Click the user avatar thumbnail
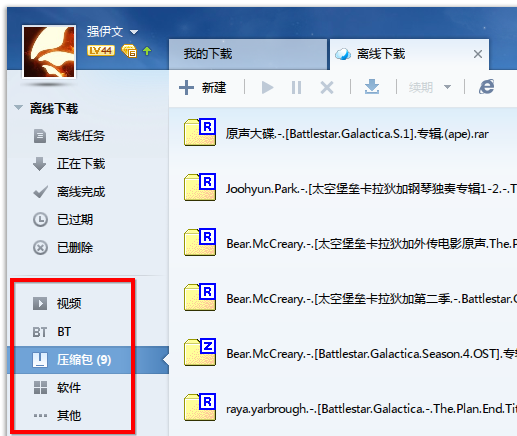 pos(49,52)
